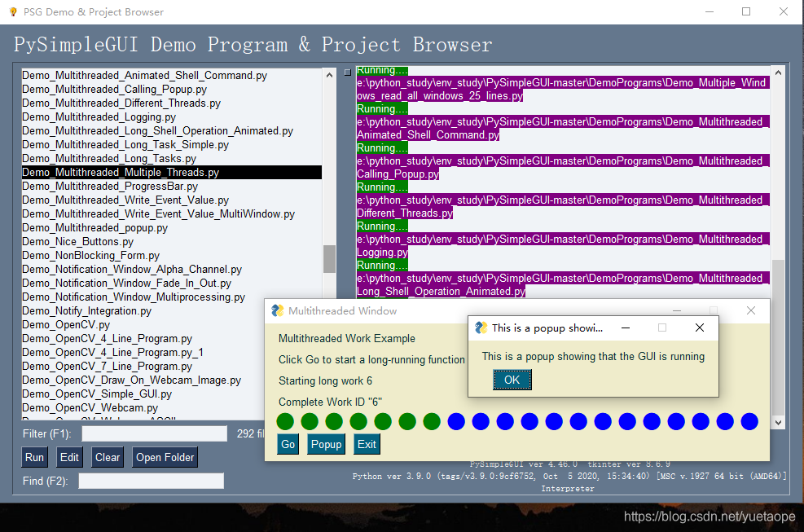Click the file list scrollbar thumb
Screen dimensions: 804x532
[x=329, y=259]
